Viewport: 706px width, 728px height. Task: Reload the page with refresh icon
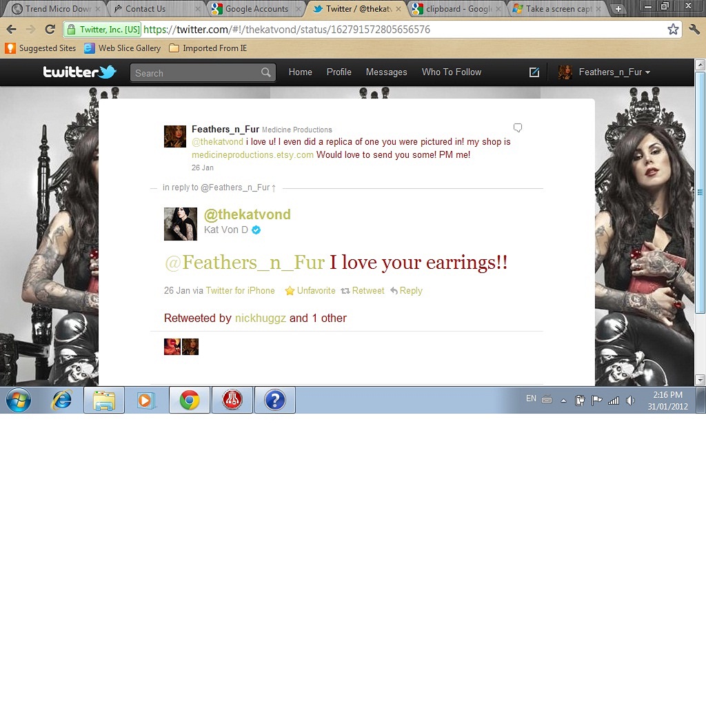point(50,30)
